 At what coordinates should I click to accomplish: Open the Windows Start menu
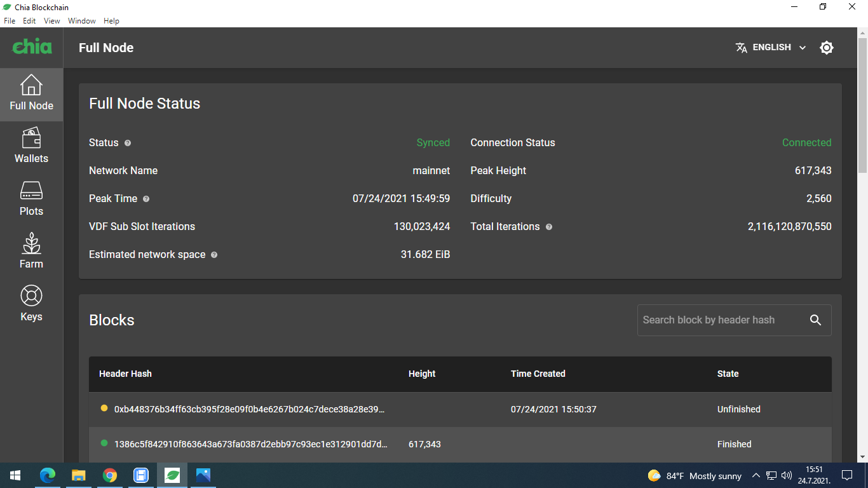(x=15, y=475)
